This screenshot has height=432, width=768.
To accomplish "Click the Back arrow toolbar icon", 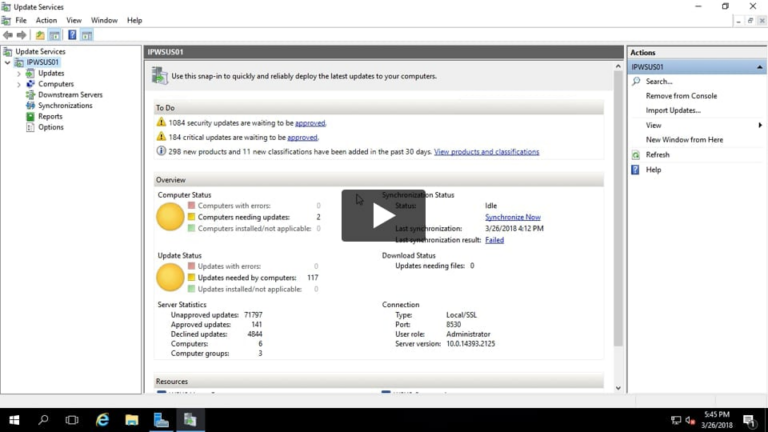I will [x=8, y=35].
